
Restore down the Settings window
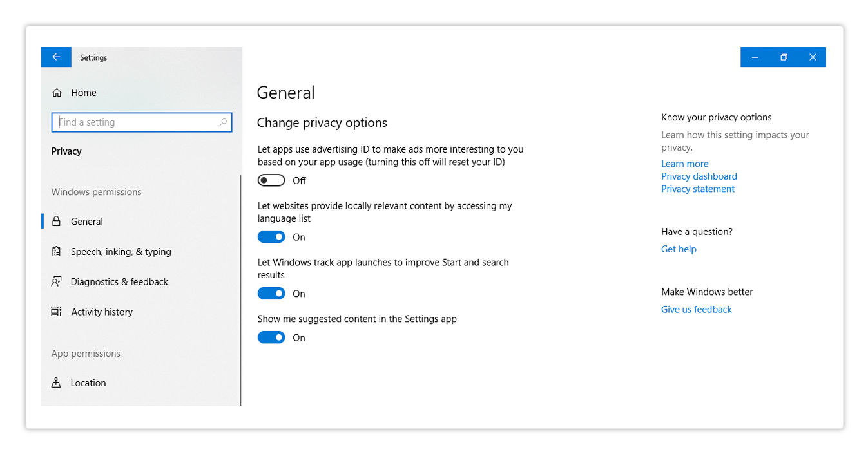784,57
